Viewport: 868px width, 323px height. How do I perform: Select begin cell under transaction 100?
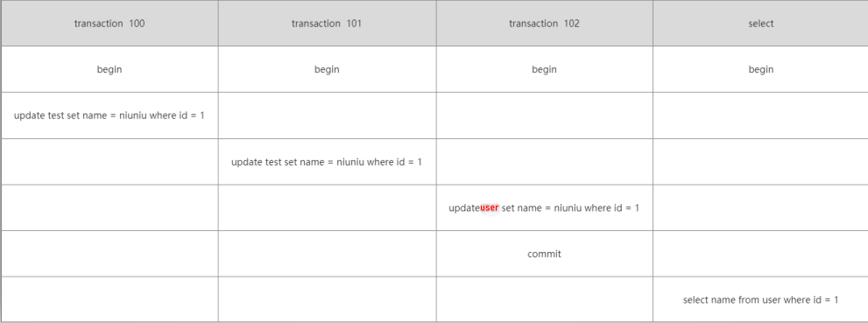(109, 69)
